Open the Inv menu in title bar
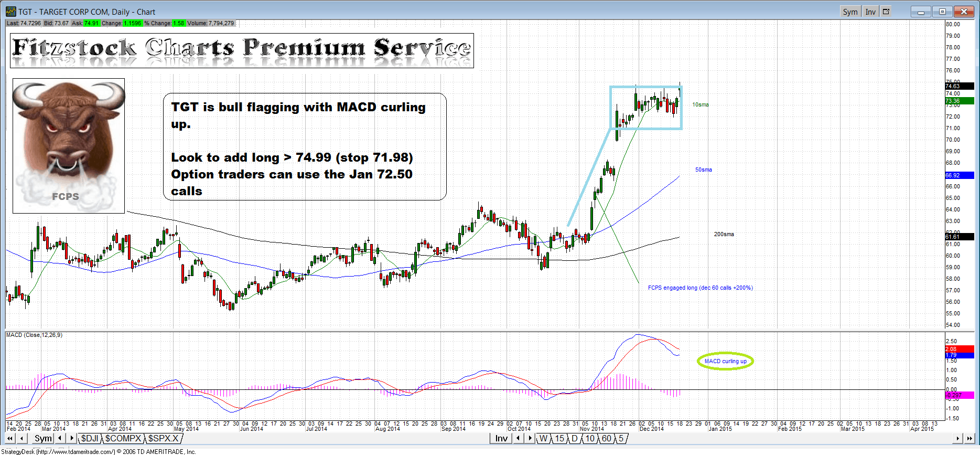 pyautogui.click(x=870, y=12)
